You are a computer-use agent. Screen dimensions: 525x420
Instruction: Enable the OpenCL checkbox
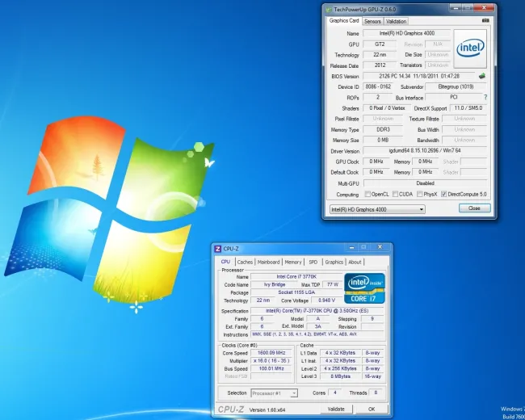pos(367,194)
